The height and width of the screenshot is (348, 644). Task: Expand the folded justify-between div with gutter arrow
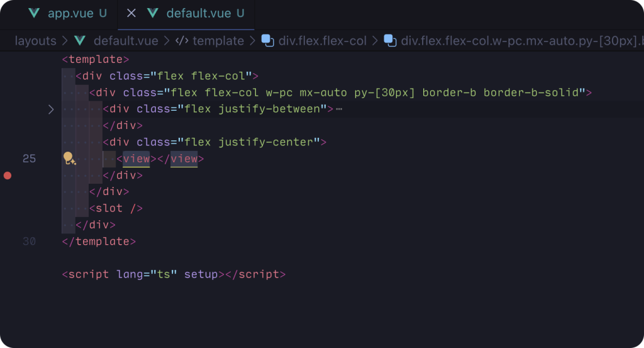click(x=52, y=109)
